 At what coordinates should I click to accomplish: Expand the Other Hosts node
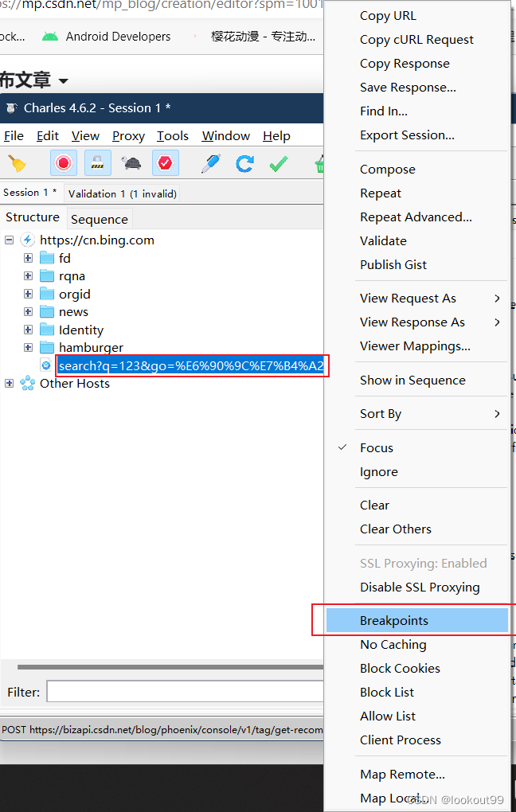(9, 383)
